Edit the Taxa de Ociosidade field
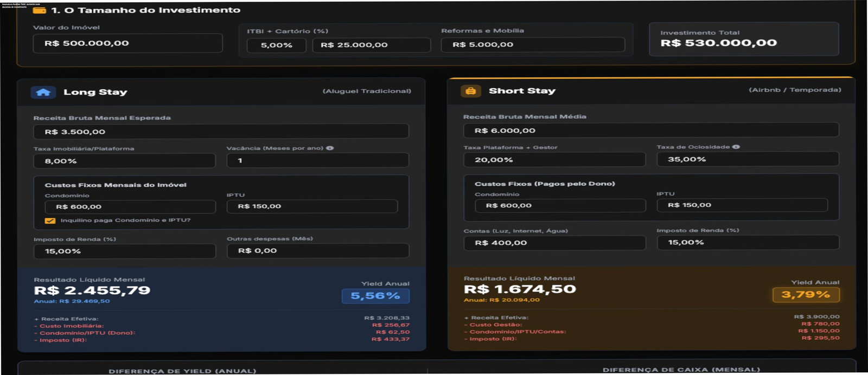Viewport: 868px width, 375px height. pos(748,159)
